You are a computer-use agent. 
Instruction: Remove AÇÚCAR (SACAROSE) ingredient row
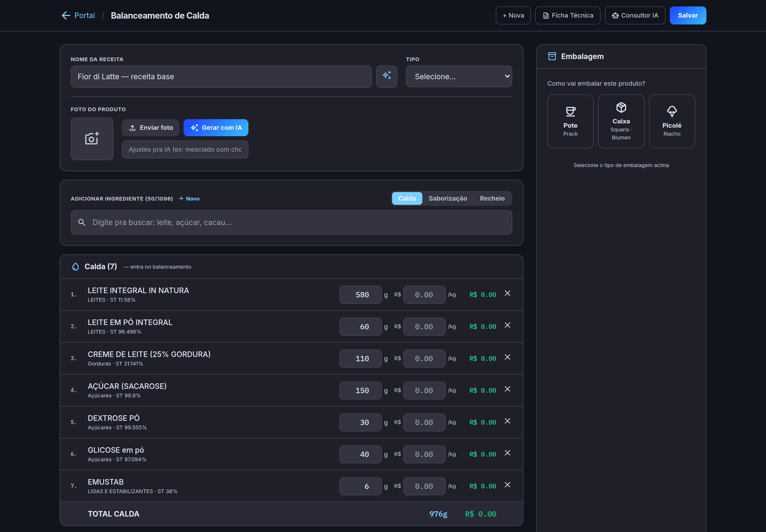[x=507, y=389]
